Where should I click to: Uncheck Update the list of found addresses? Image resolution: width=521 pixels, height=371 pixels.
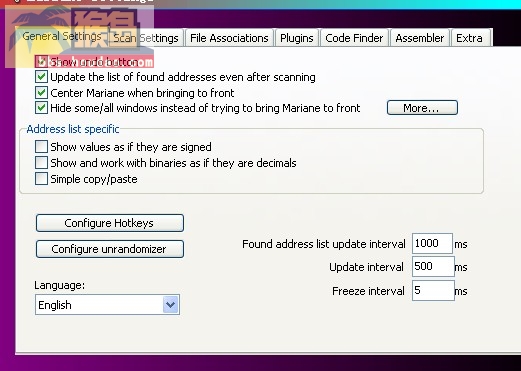41,77
